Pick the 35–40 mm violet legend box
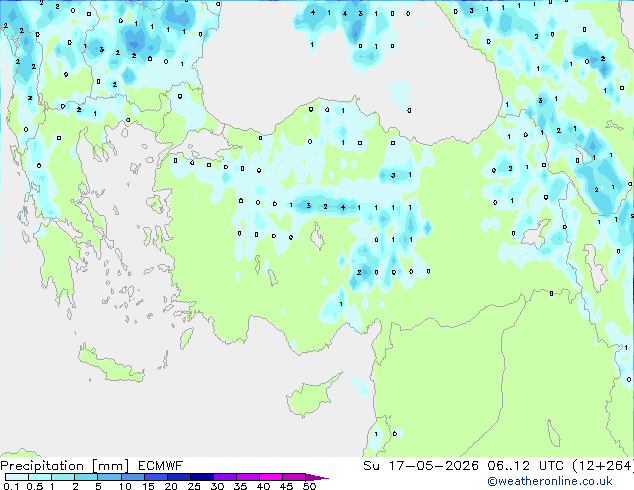This screenshot has width=634, height=490. tap(247, 477)
